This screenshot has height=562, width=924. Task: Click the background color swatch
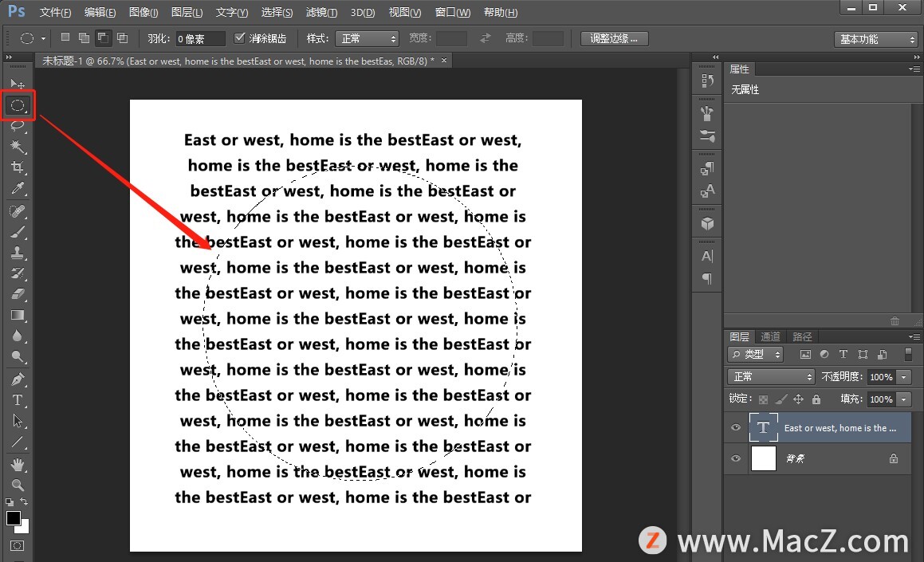point(25,528)
